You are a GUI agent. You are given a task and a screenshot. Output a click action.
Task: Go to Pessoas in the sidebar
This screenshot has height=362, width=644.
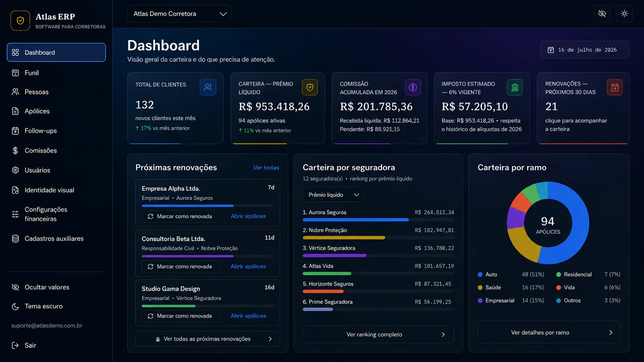[x=56, y=92]
